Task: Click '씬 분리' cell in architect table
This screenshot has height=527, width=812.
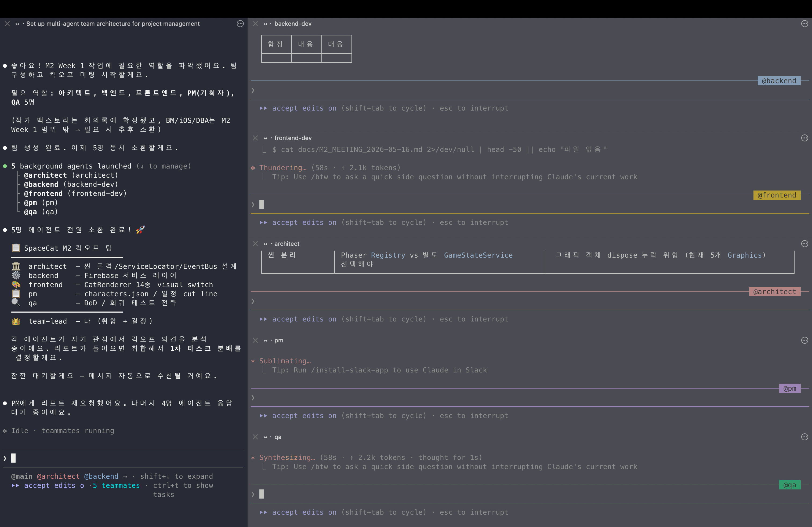Action: click(x=282, y=255)
